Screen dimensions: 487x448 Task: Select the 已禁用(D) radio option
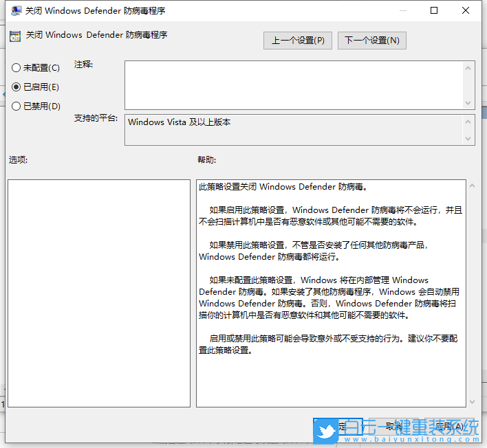[x=36, y=107]
